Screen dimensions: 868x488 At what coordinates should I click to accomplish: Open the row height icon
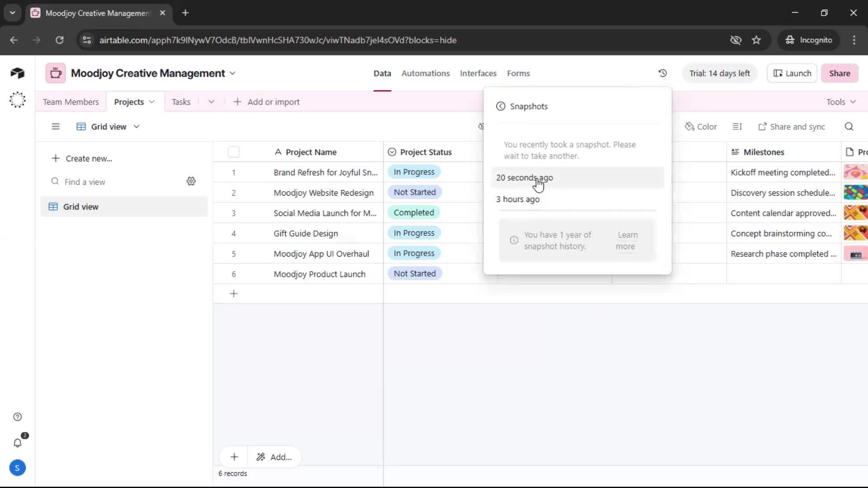coord(737,127)
